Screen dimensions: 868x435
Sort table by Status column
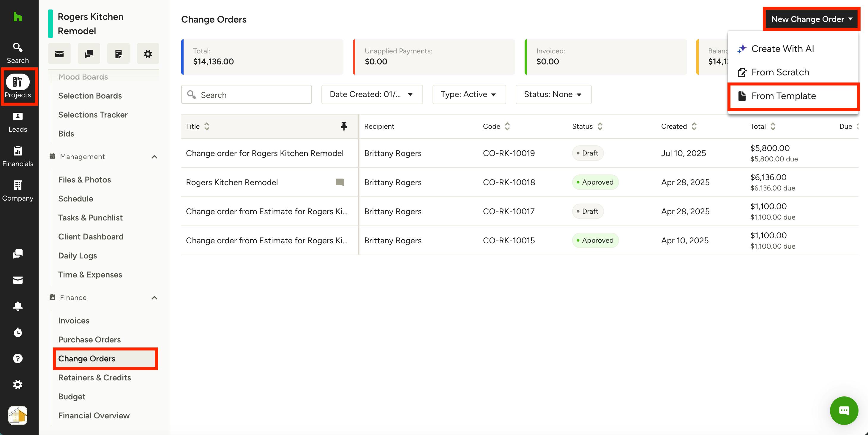[x=600, y=126]
